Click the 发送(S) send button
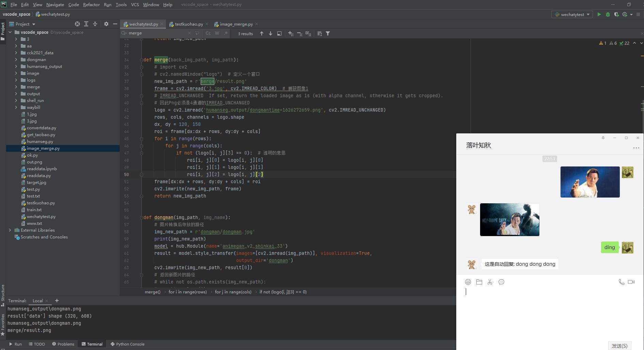The height and width of the screenshot is (350, 644). [x=619, y=346]
